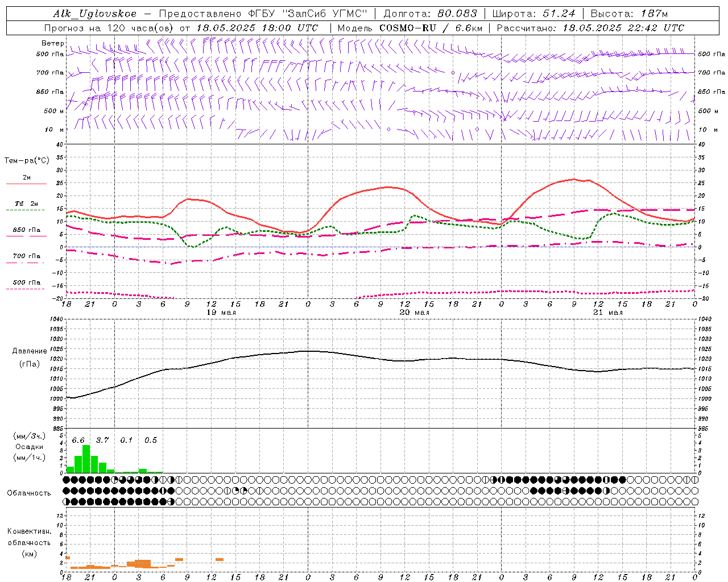
Task: Click the 1040 tick on left pressure axis
Action: click(56, 319)
